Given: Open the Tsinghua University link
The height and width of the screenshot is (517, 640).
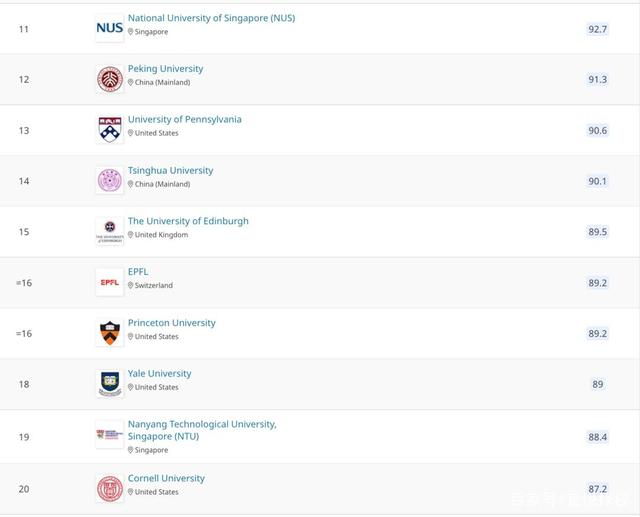Looking at the screenshot, I should tap(170, 170).
